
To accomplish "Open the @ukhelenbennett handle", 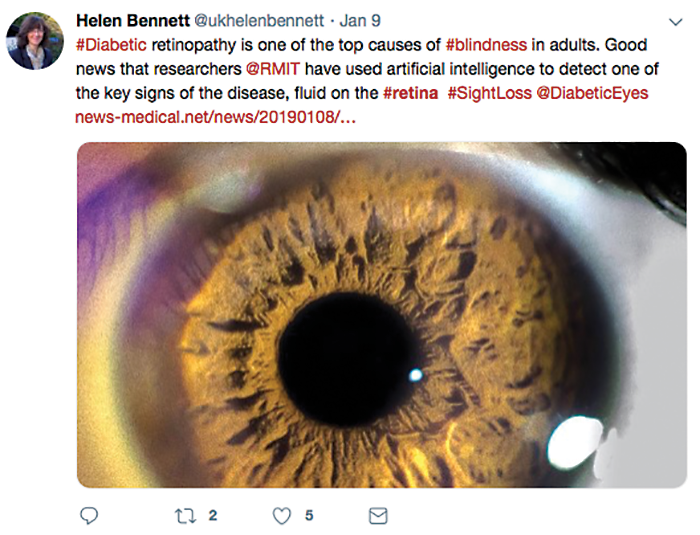I will 259,21.
